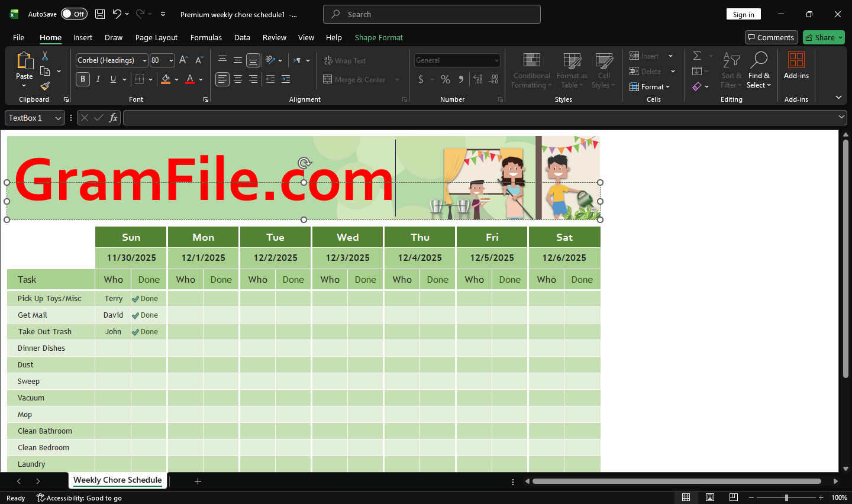Open the Page Layout tab
Screen dimensions: 852x504
point(156,37)
